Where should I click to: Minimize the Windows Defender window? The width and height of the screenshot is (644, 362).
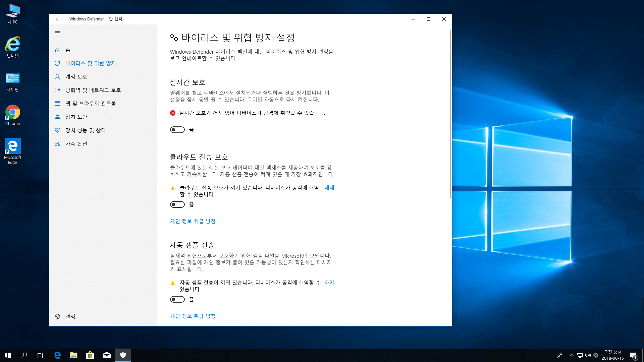coord(413,19)
